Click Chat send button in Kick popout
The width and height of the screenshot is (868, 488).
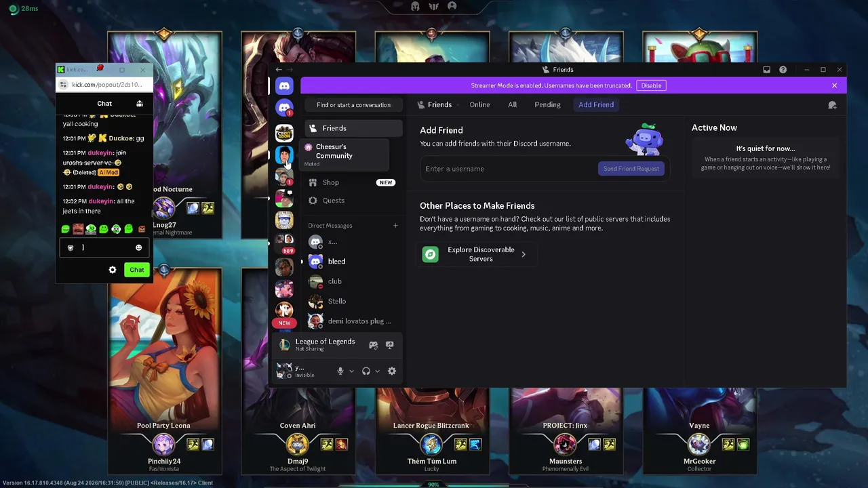[137, 270]
